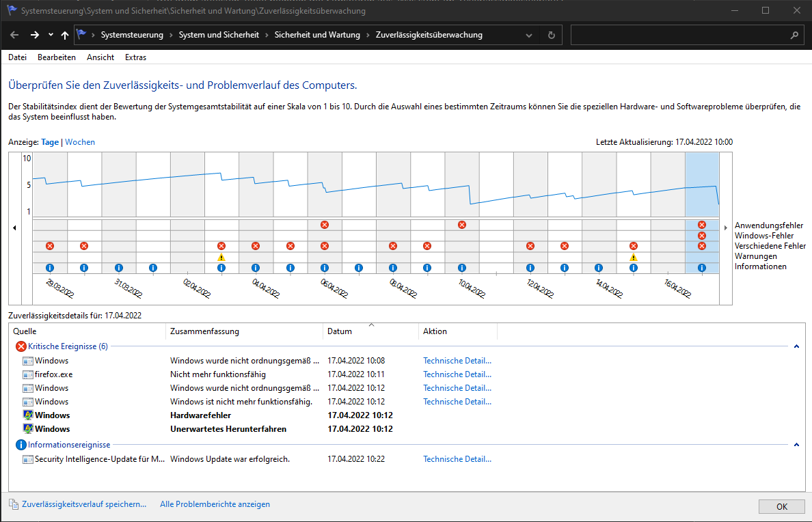Collapse the Kritische Ereignisse group
Viewport: 812px width, 522px height.
click(x=796, y=346)
